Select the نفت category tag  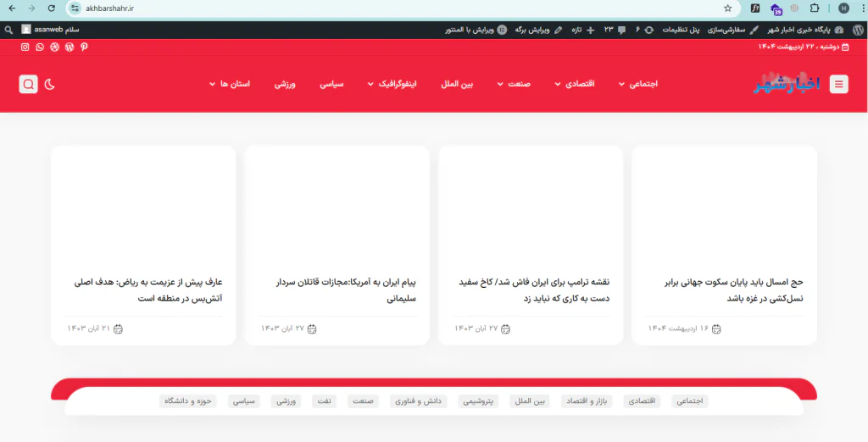(324, 401)
